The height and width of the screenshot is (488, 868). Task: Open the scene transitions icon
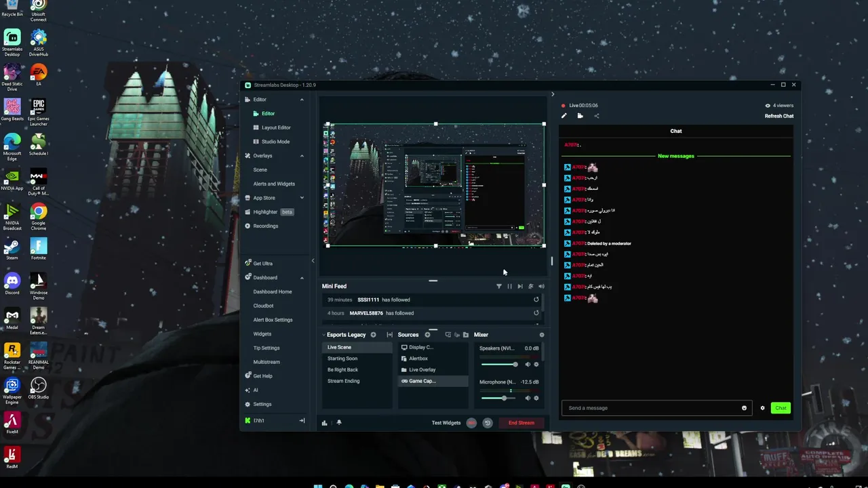[389, 335]
